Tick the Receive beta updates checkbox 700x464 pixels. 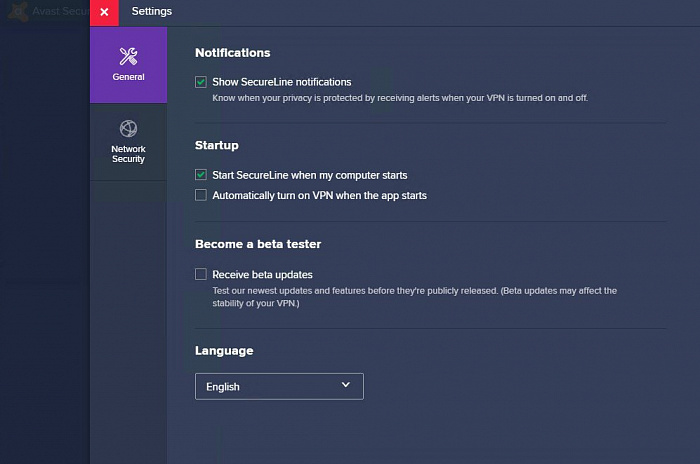pyautogui.click(x=201, y=274)
